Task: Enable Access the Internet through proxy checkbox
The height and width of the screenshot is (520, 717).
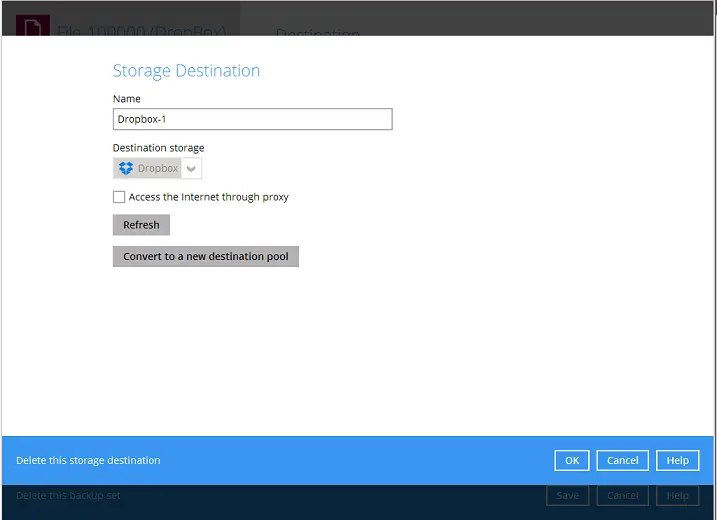Action: [x=119, y=197]
